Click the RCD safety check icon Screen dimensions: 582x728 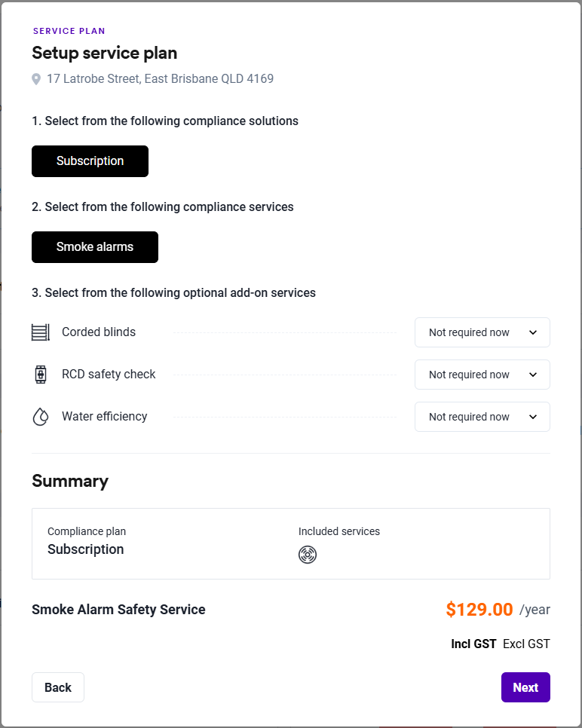(x=40, y=375)
